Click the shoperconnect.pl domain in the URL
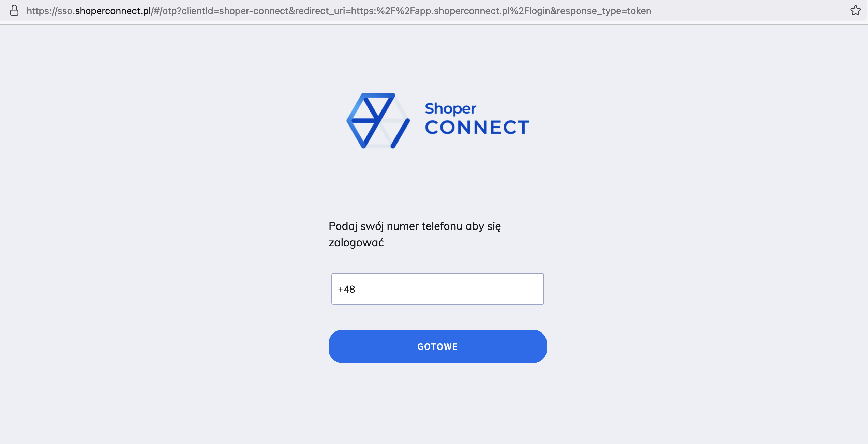 (x=113, y=11)
